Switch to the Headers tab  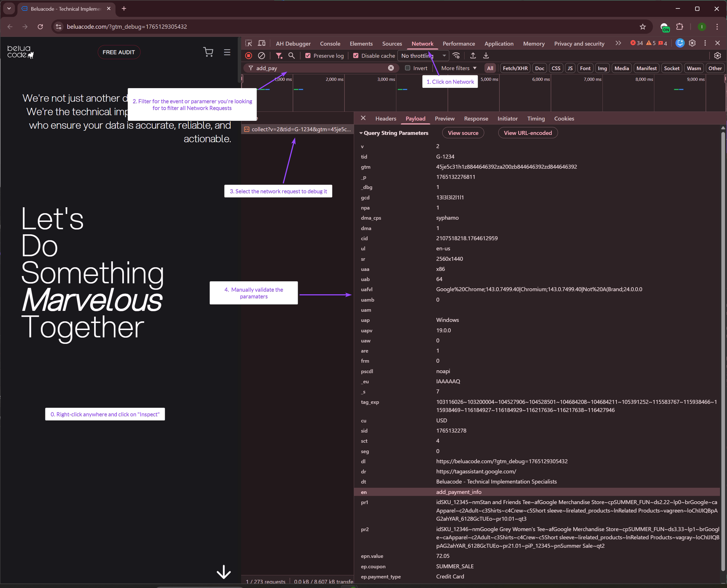click(x=386, y=119)
